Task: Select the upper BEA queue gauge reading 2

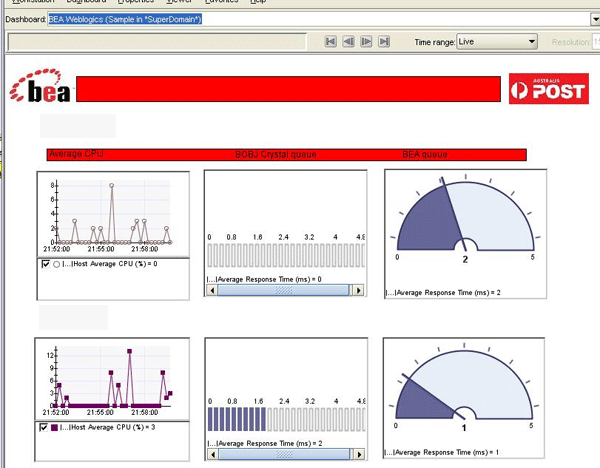Action: click(x=465, y=218)
